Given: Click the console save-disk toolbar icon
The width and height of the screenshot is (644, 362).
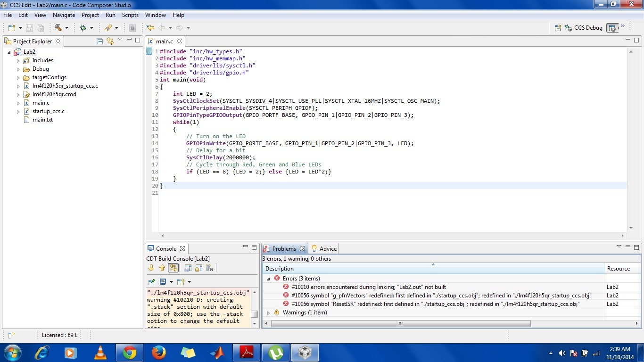Looking at the screenshot, I should point(188,268).
